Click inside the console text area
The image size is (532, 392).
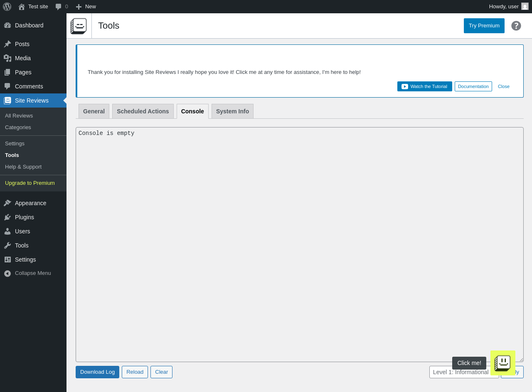pos(299,245)
